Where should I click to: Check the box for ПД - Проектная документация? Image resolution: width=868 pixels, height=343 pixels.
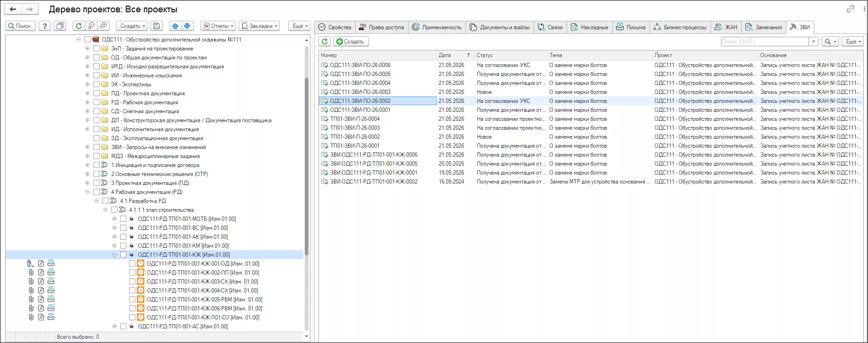pos(97,93)
